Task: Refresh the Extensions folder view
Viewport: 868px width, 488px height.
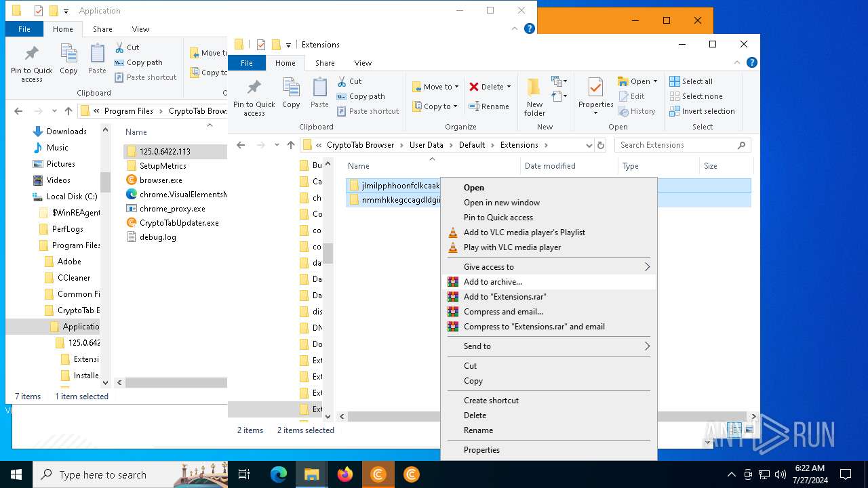Action: tap(600, 145)
